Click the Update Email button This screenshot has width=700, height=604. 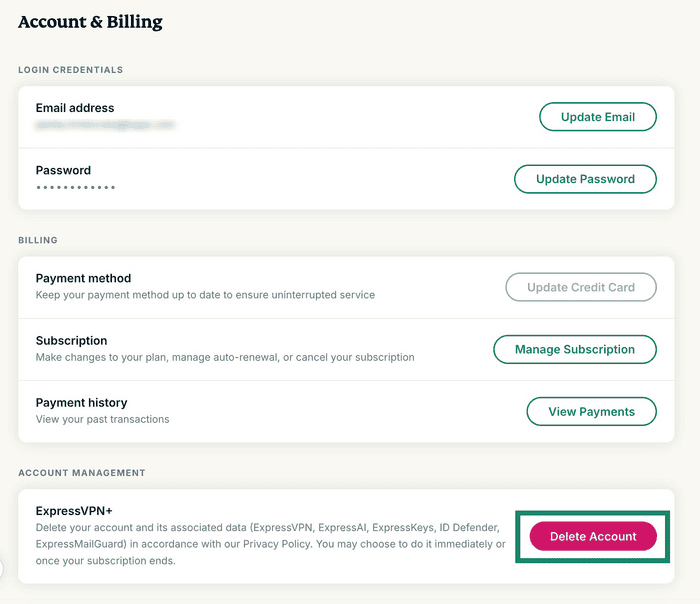(x=598, y=117)
